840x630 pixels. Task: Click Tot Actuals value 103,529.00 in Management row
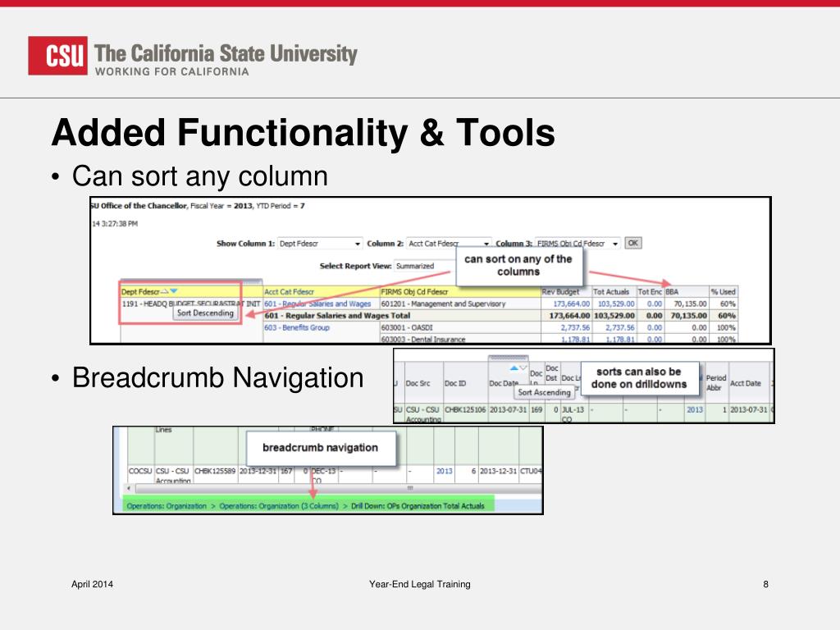[616, 304]
